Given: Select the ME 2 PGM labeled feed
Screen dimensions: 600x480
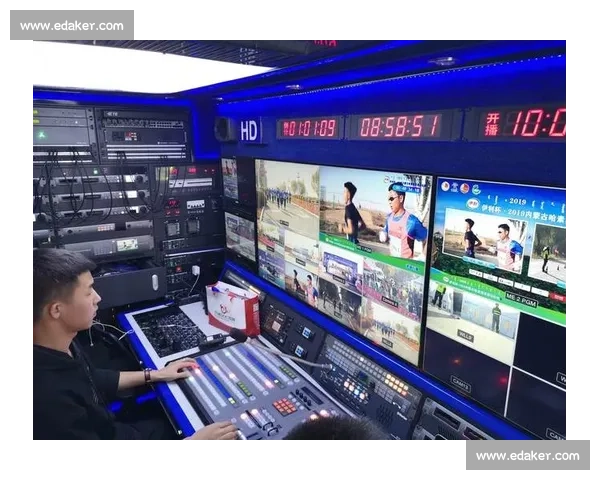Looking at the screenshot, I should tap(497, 253).
